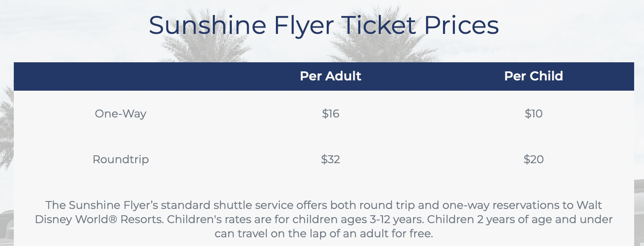Image resolution: width=644 pixels, height=246 pixels.
Task: Click the blank first header cell
Action: (120, 76)
